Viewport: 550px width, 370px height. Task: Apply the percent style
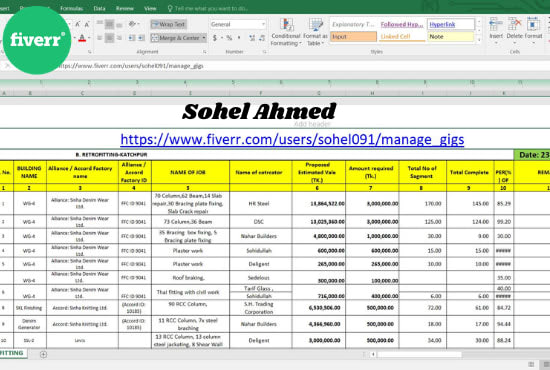[229, 38]
